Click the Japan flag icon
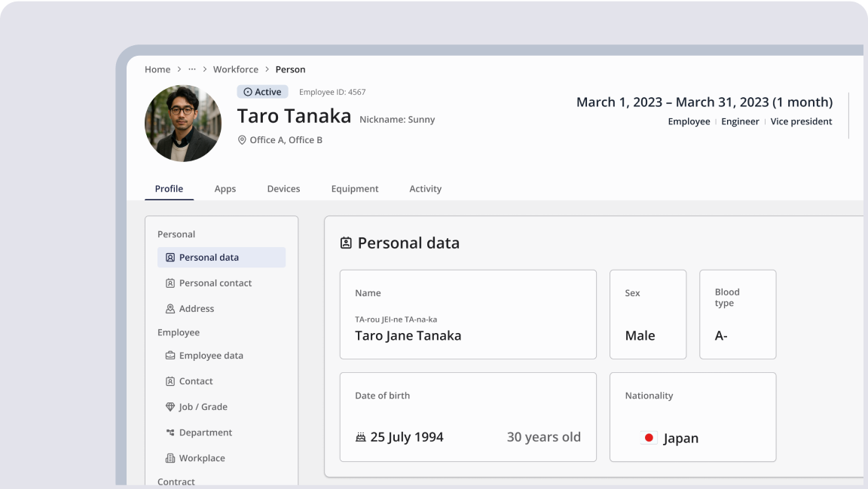This screenshot has height=489, width=868. pos(649,438)
